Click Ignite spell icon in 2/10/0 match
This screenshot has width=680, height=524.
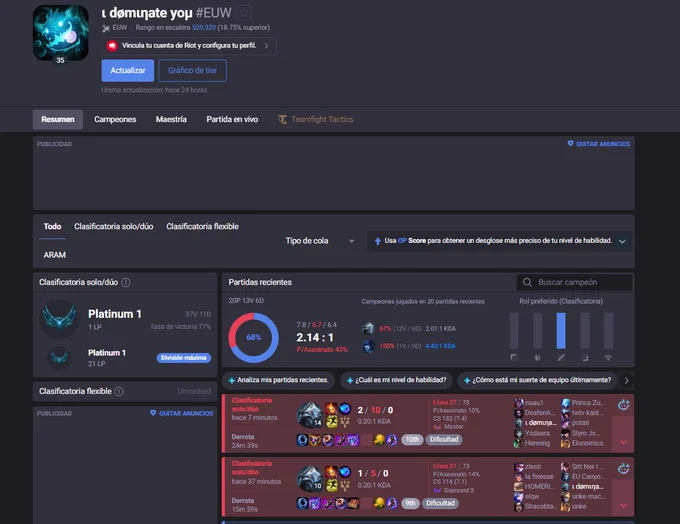coord(331,409)
